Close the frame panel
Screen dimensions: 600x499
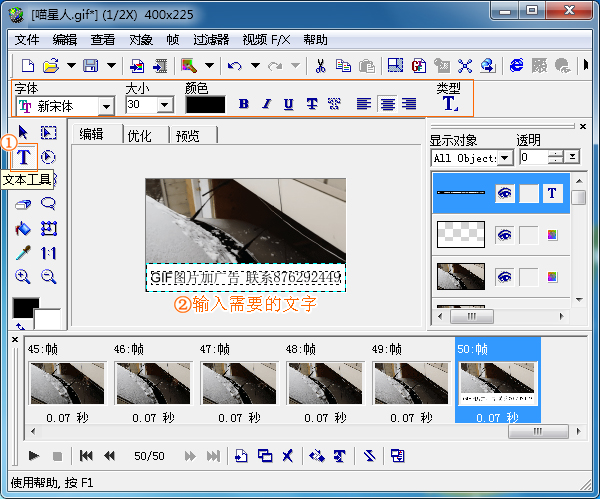[15, 339]
